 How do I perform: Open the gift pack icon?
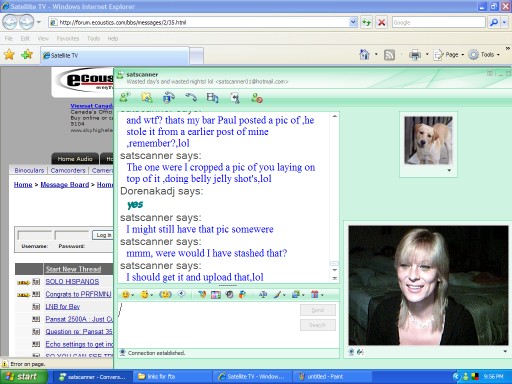[314, 294]
